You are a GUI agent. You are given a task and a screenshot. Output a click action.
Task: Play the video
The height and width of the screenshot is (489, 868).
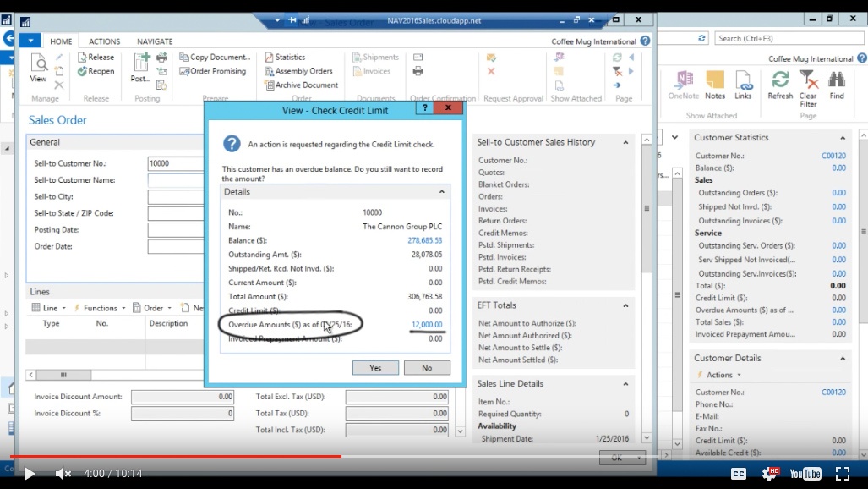tap(30, 474)
